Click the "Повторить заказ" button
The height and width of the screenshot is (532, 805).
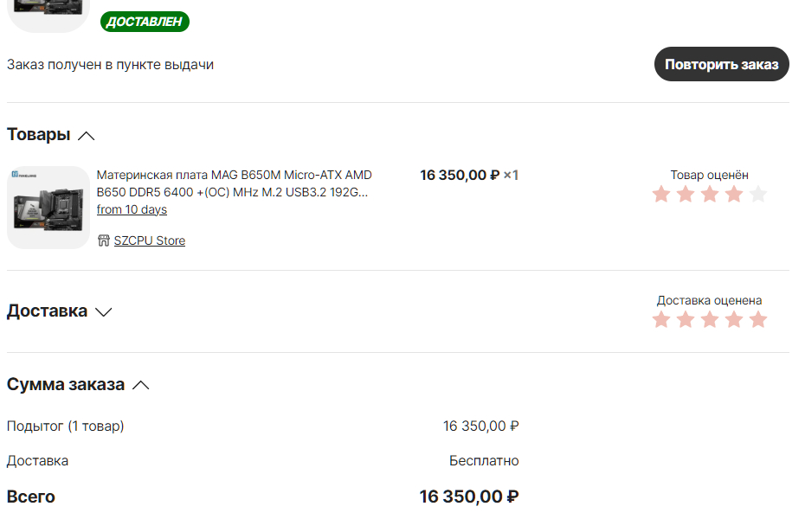(x=721, y=65)
